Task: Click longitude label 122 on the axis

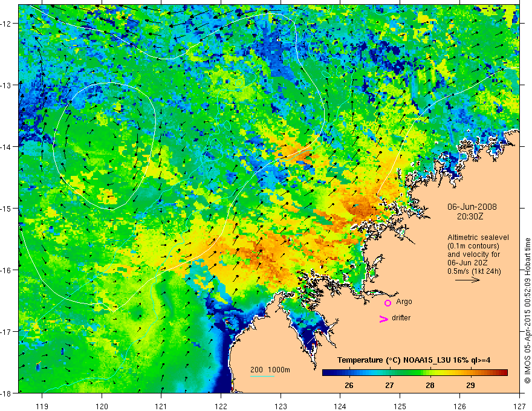Action: (221, 406)
